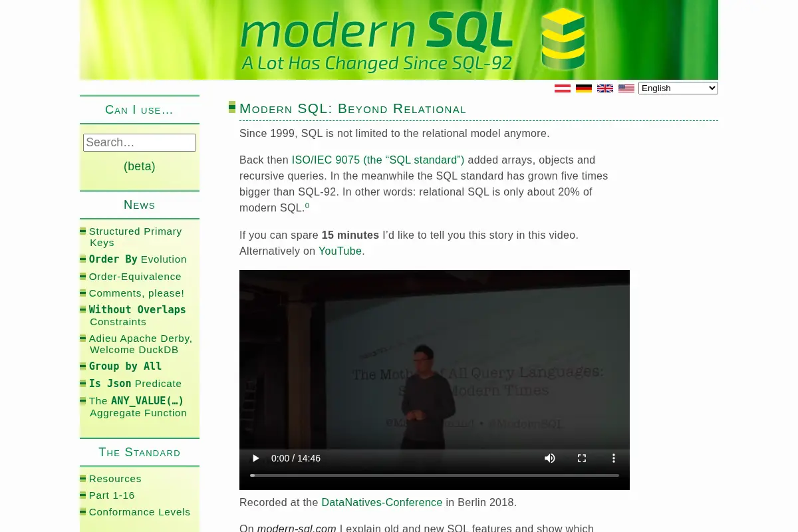
Task: Open Without Overlaps Constraints news item
Action: click(137, 315)
